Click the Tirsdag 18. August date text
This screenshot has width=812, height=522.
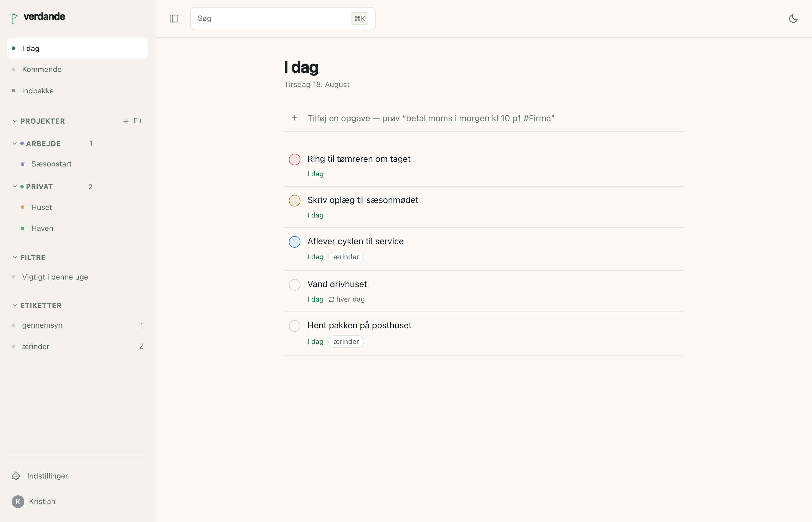[316, 84]
